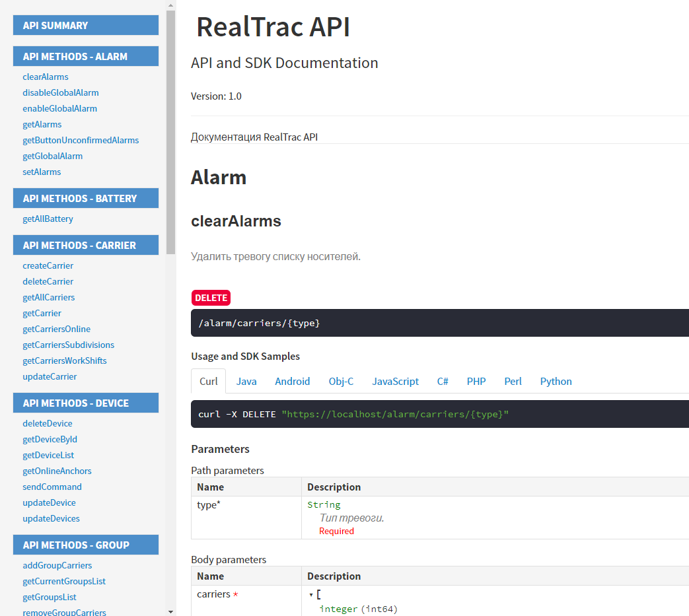Select the setAlarms sidebar link

(42, 172)
